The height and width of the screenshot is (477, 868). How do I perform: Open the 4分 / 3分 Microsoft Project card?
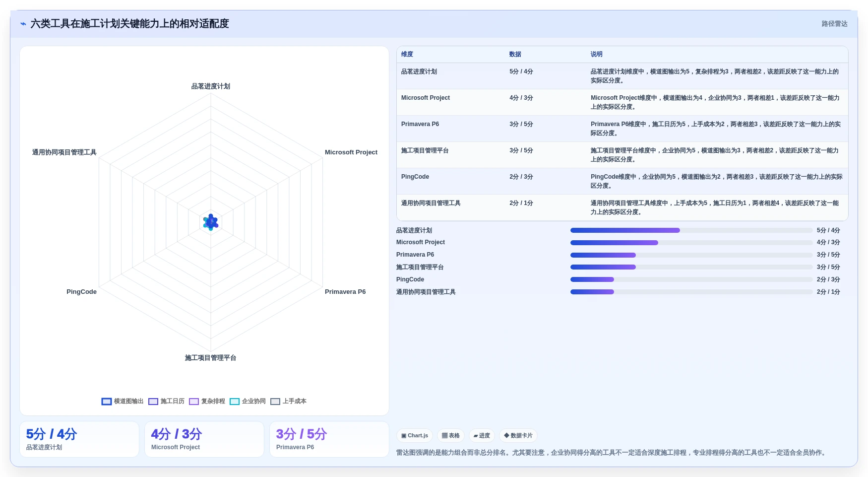coord(204,439)
